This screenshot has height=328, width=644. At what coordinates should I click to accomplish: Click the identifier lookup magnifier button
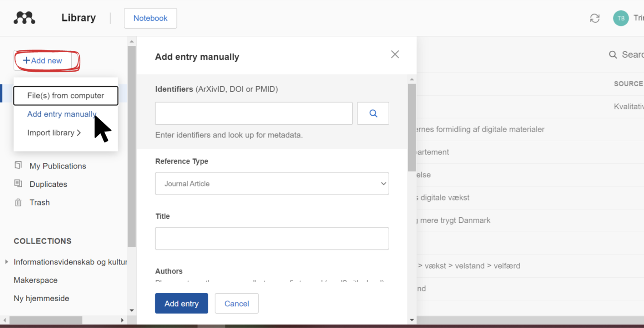373,113
